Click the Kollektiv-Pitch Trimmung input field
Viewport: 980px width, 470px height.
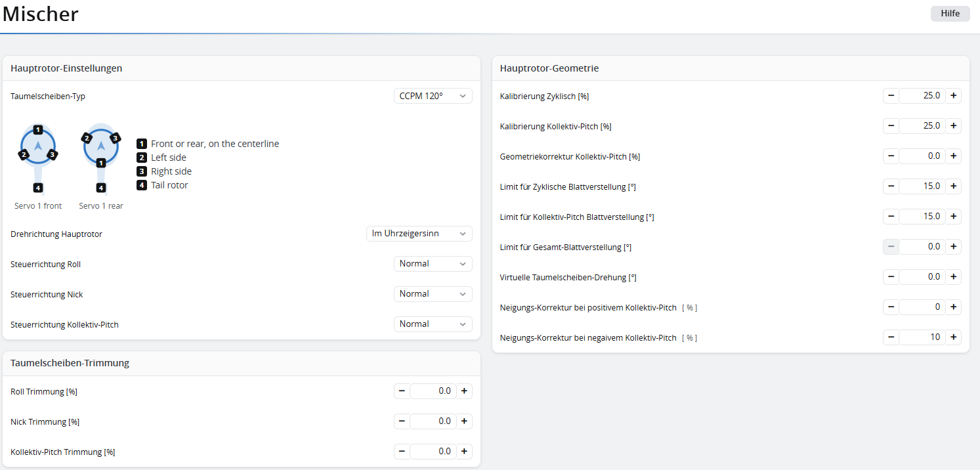433,452
